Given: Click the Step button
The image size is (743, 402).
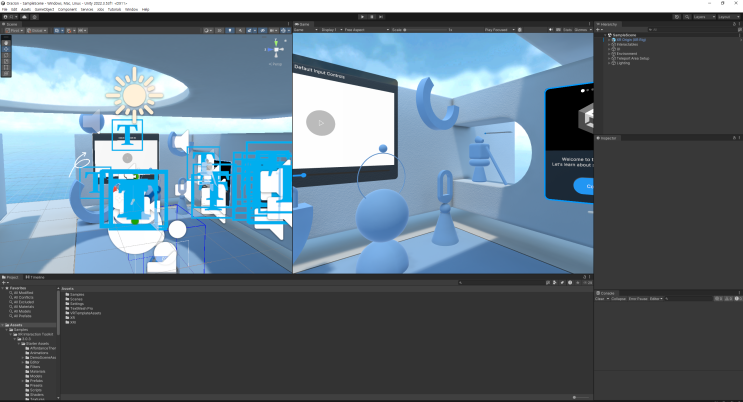Looking at the screenshot, I should (x=381, y=17).
